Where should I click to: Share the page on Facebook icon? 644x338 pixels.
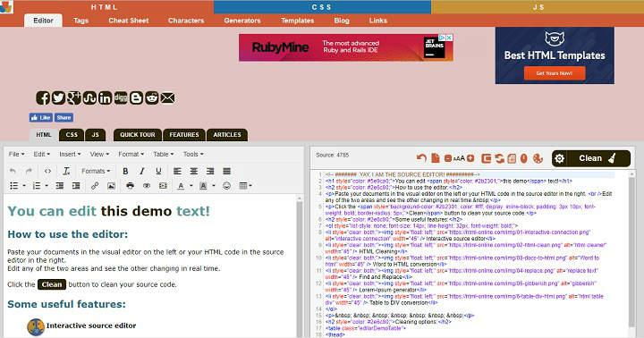[x=43, y=97]
